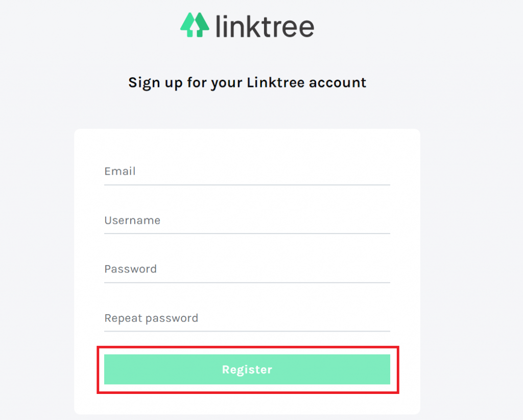Select the "Sign up for your Linktree account" heading

[x=247, y=83]
